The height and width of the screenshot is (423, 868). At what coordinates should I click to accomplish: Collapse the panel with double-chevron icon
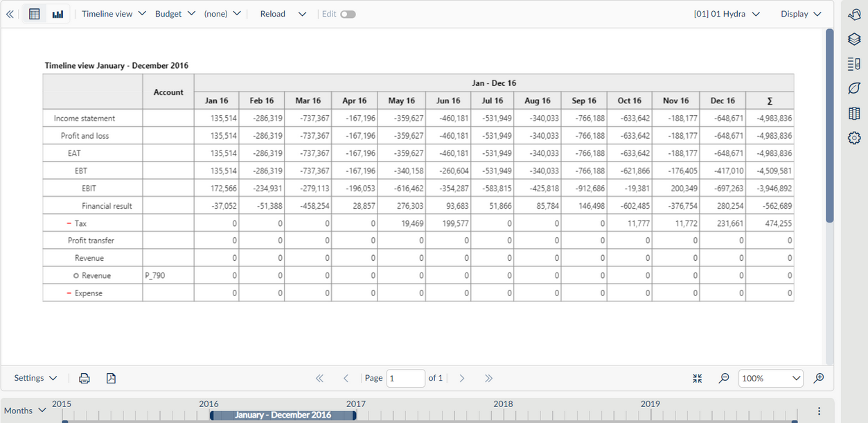pos(10,14)
